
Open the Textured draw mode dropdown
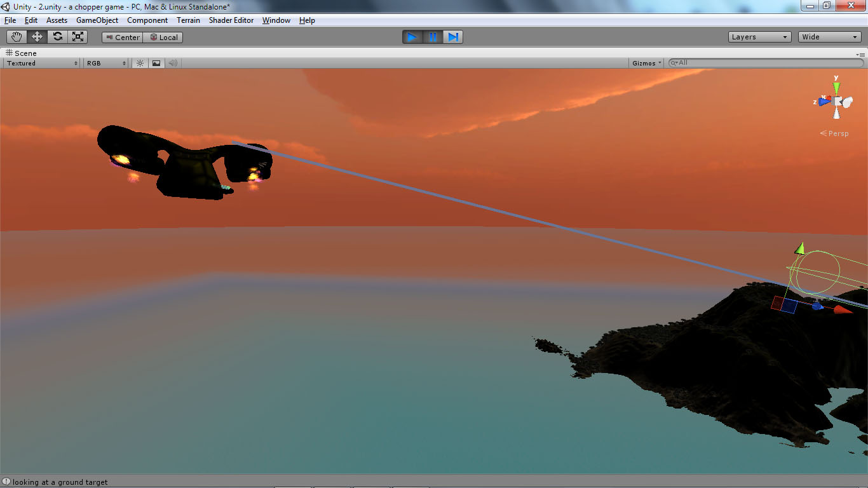click(42, 63)
